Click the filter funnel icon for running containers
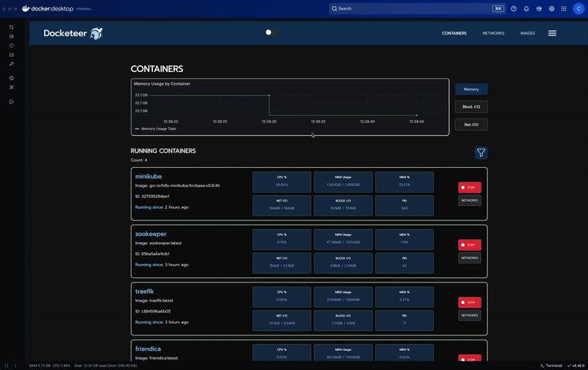The height and width of the screenshot is (370, 588). tap(481, 153)
